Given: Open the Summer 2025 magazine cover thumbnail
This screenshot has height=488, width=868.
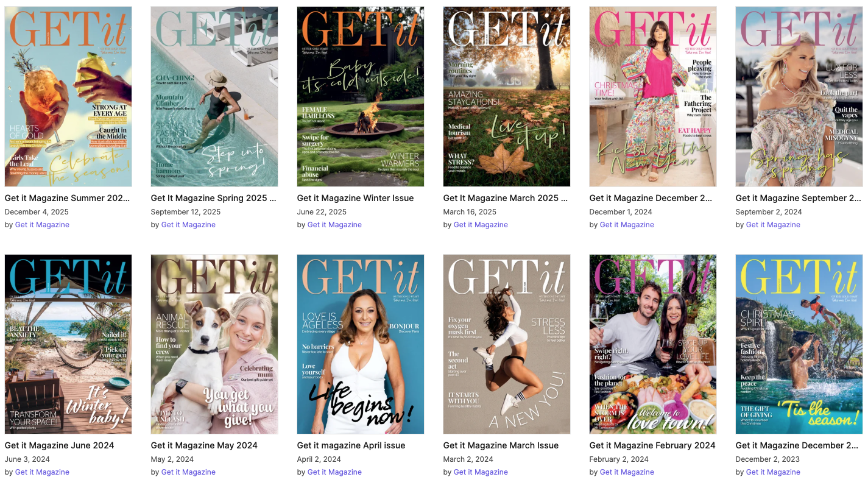Looking at the screenshot, I should 68,96.
